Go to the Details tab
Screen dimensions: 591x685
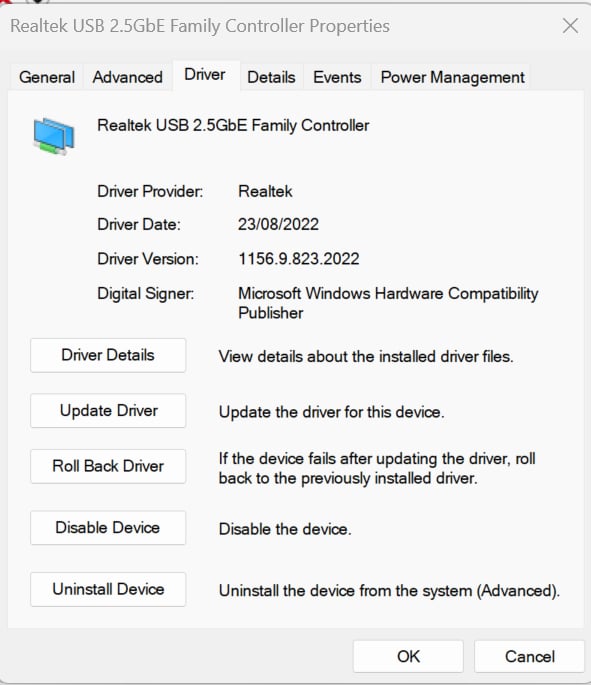(271, 77)
